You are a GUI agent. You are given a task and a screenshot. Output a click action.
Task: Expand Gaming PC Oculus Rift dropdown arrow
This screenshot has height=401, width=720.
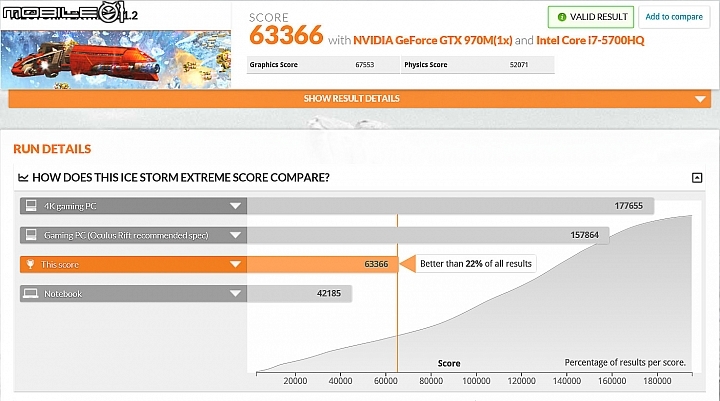point(235,235)
